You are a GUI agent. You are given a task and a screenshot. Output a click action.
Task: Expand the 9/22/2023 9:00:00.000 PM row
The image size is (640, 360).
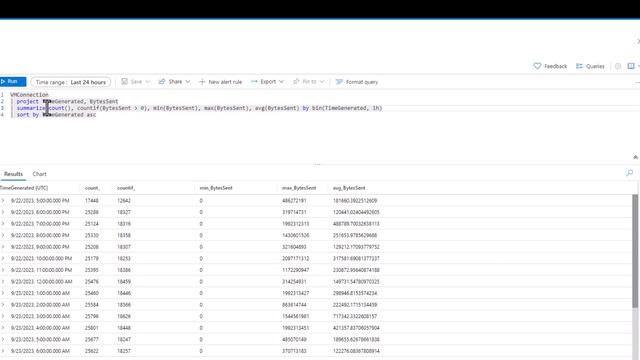coord(3,247)
